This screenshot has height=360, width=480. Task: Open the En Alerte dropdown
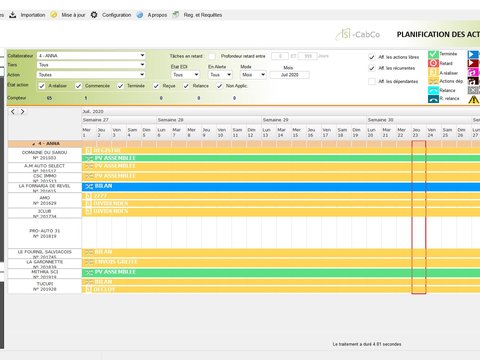click(220, 75)
